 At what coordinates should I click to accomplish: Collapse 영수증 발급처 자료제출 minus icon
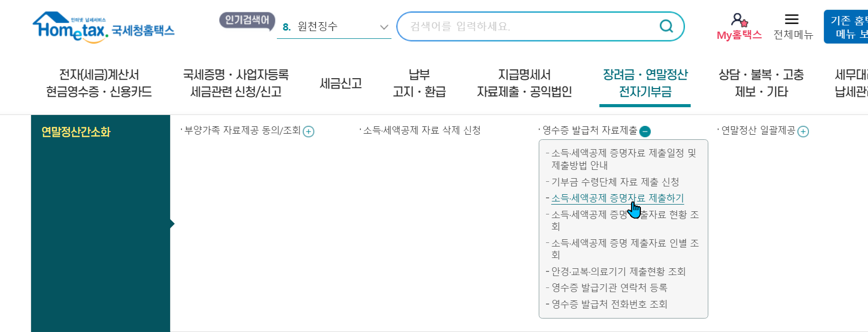(645, 132)
